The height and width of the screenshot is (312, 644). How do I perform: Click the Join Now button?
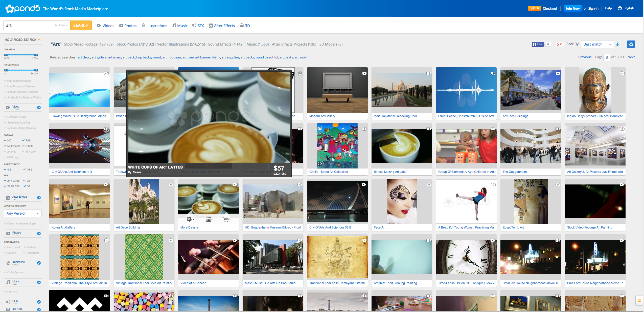[x=572, y=8]
